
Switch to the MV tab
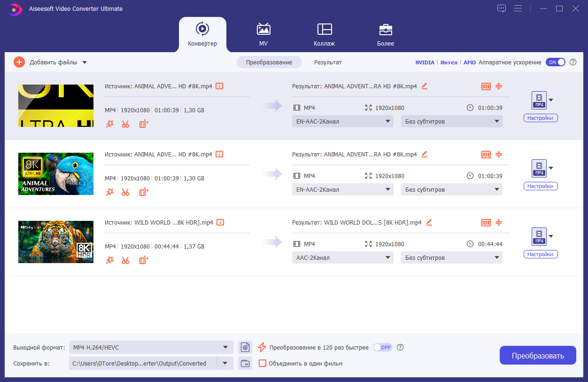click(x=263, y=34)
